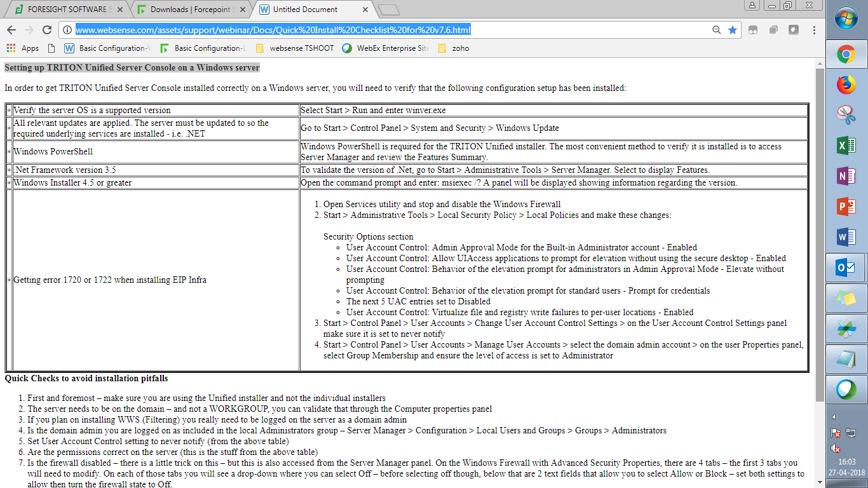Click the scrollbar up arrow

coord(820,63)
